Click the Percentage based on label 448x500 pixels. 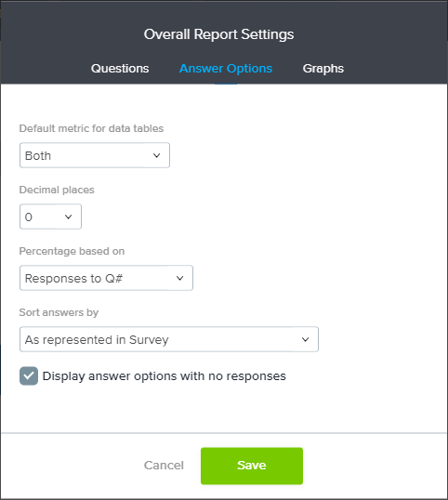pos(72,251)
